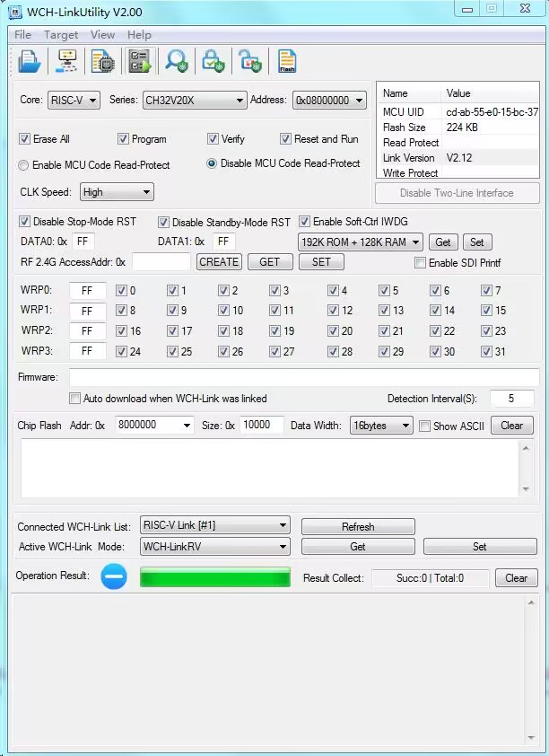Screen dimensions: 549x756
Task: Click the Chip Flash Size 10000 field
Action: (x=262, y=425)
